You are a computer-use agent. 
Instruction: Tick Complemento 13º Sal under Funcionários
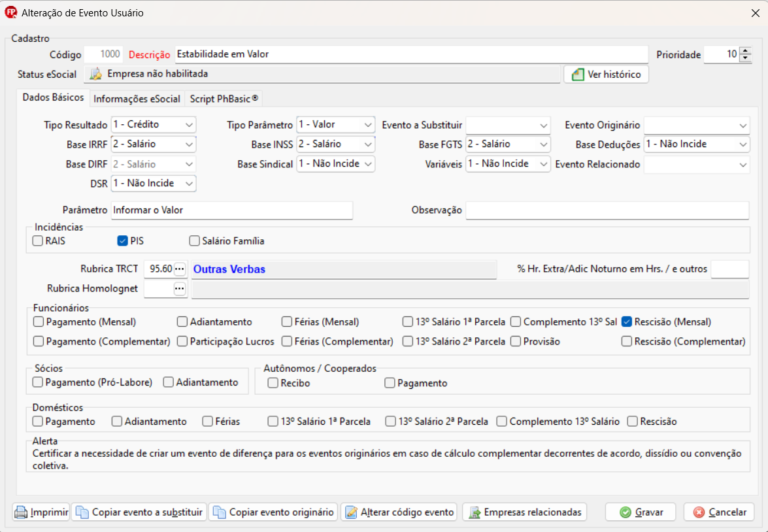[515, 322]
